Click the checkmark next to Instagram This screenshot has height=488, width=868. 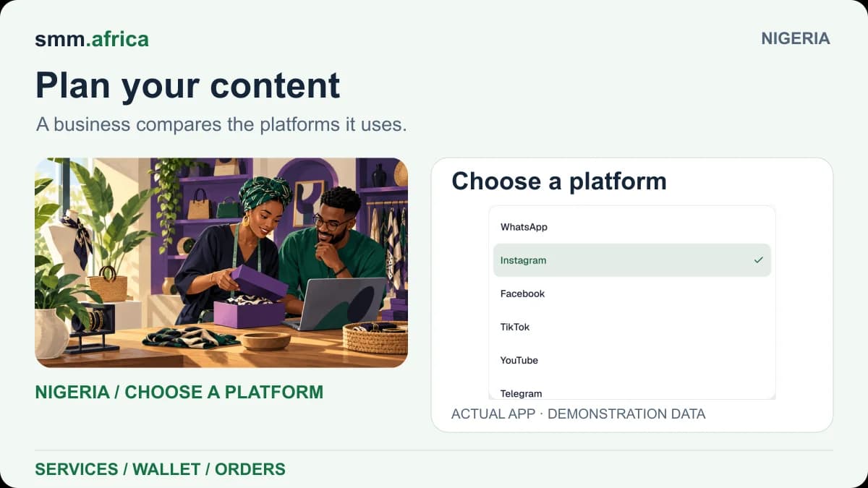[758, 260]
